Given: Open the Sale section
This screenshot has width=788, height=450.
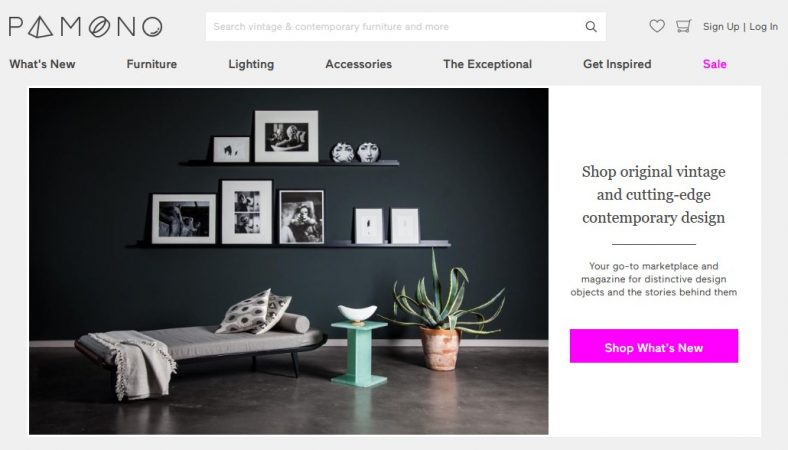Looking at the screenshot, I should 715,64.
